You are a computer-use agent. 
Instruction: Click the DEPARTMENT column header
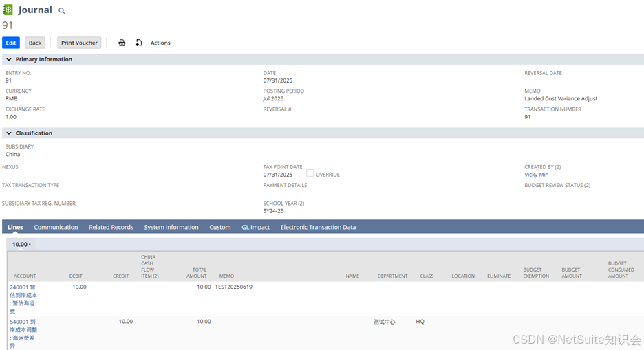(393, 276)
